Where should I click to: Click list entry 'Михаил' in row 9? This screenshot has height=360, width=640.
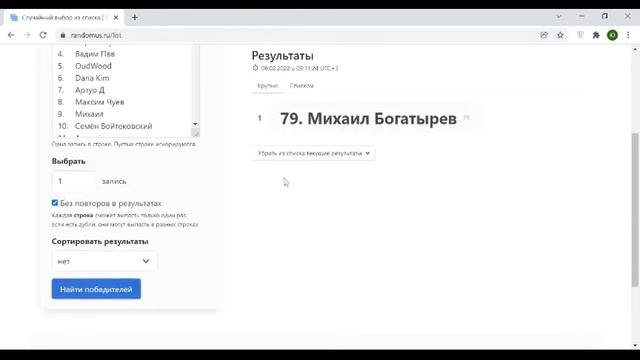point(89,114)
